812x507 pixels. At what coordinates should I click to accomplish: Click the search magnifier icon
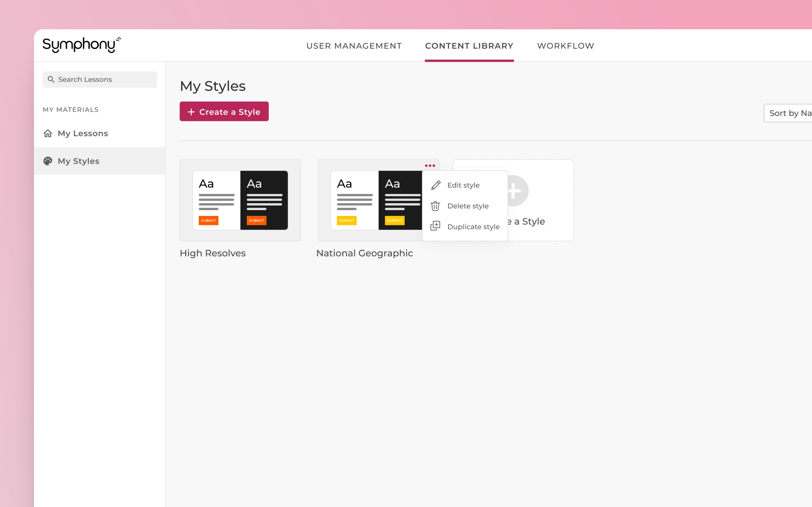click(x=51, y=79)
